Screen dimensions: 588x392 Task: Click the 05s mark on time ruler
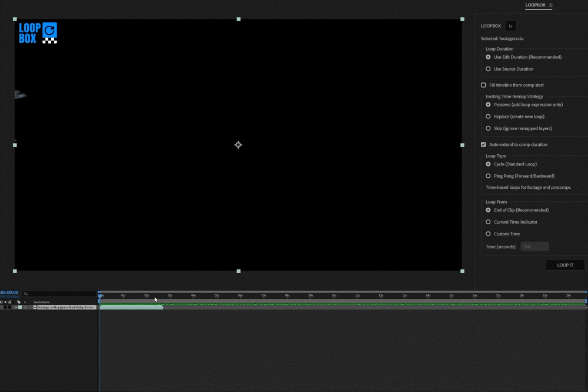coord(217,296)
